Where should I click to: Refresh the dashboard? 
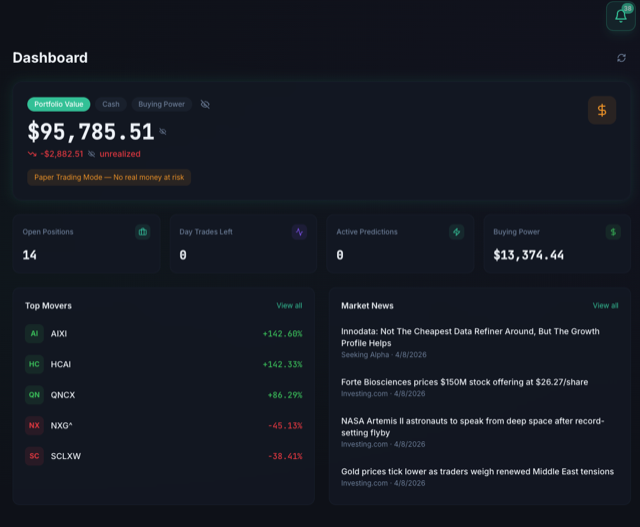tap(621, 58)
